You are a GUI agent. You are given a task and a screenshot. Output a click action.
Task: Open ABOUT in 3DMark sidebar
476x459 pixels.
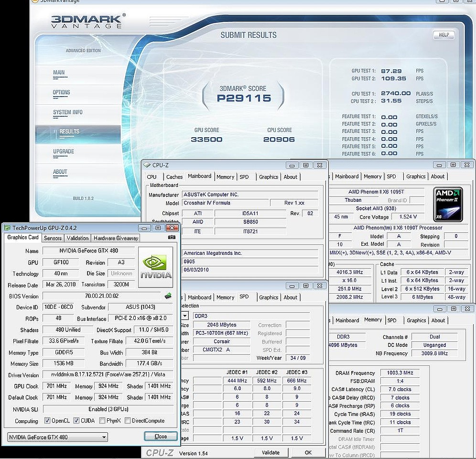(60, 172)
